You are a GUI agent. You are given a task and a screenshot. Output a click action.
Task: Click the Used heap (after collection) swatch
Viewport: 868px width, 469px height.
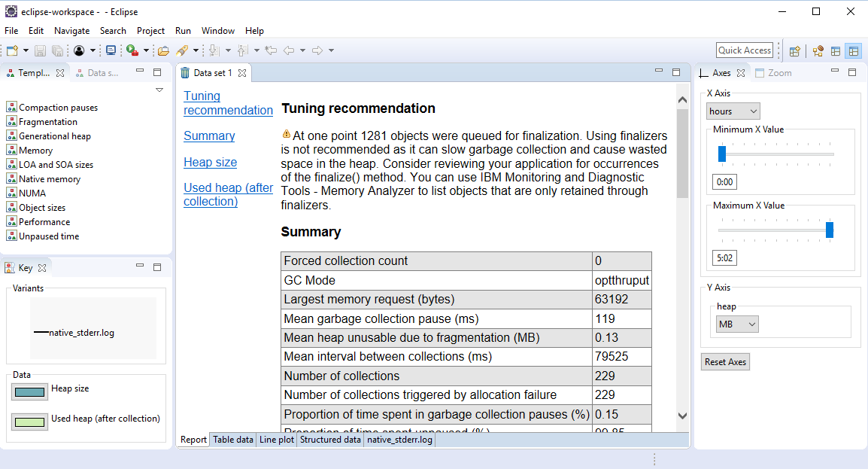[30, 422]
